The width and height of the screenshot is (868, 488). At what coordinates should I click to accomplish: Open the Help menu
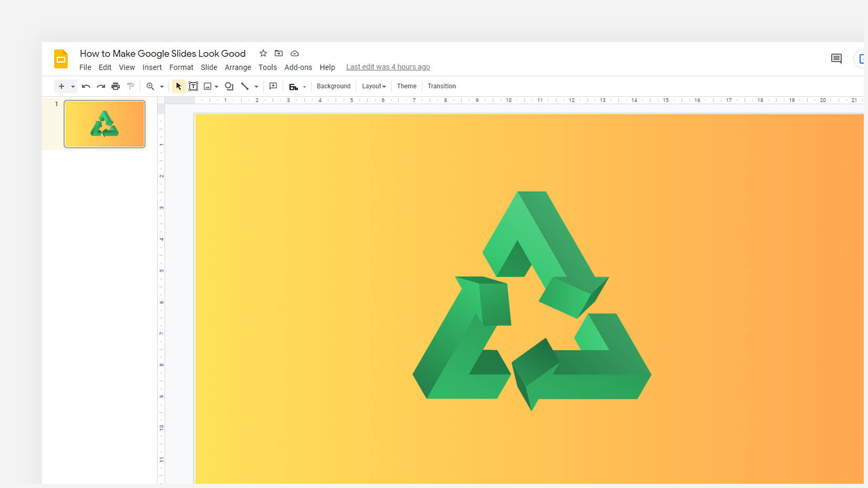[x=327, y=67]
